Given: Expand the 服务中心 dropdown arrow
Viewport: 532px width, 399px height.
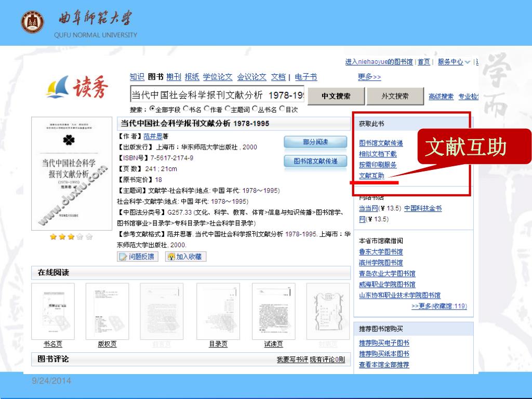Looking at the screenshot, I should (468, 62).
